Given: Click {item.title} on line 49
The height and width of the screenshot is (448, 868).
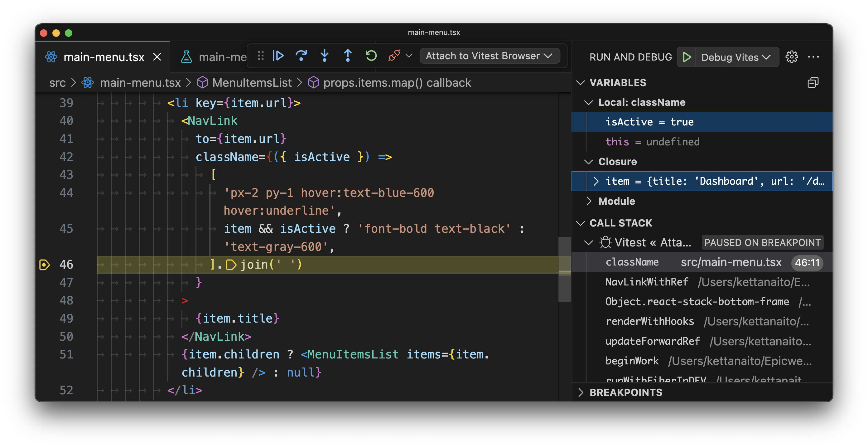Looking at the screenshot, I should [237, 319].
